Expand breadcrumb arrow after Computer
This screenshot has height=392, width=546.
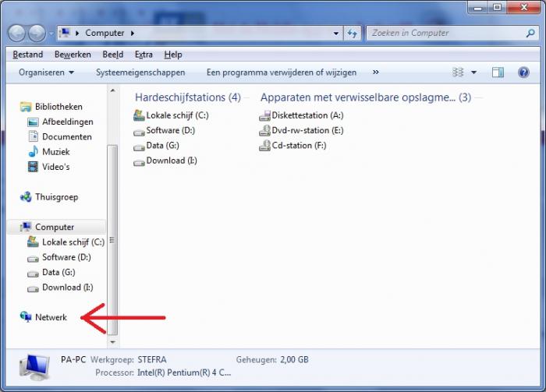tap(133, 33)
